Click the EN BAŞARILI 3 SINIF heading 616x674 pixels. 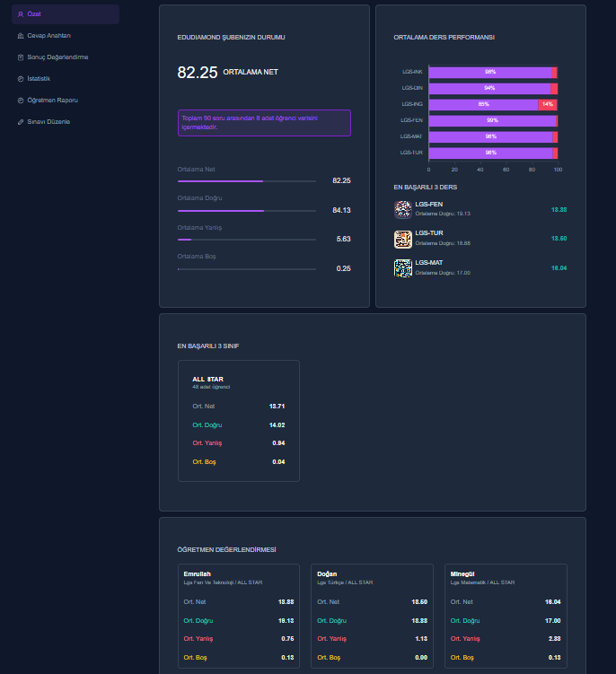(x=208, y=346)
